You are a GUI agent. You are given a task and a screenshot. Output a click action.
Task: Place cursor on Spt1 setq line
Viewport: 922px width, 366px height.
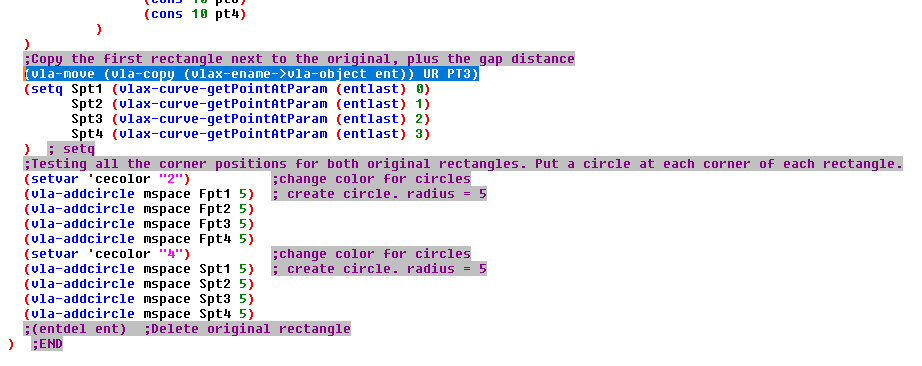tap(227, 89)
